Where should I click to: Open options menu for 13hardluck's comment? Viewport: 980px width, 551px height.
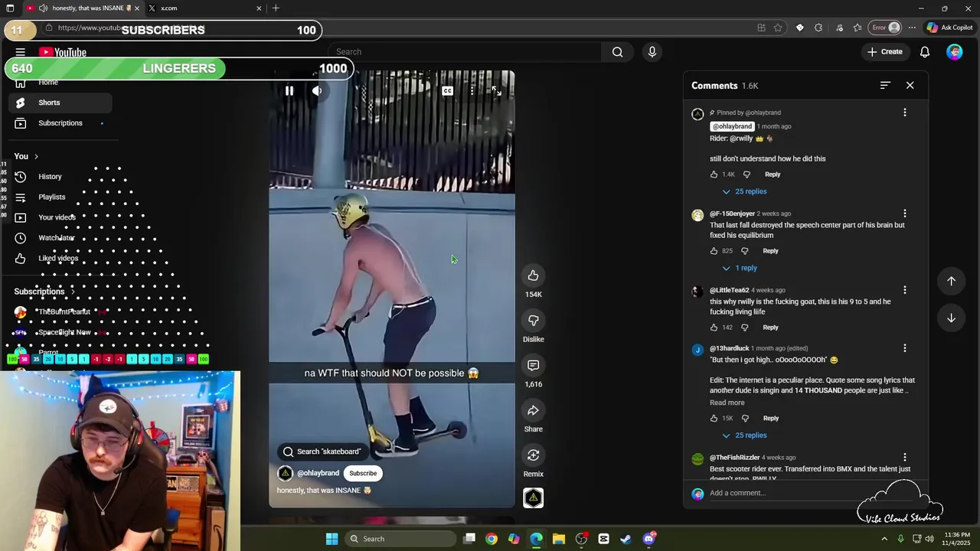tap(905, 348)
